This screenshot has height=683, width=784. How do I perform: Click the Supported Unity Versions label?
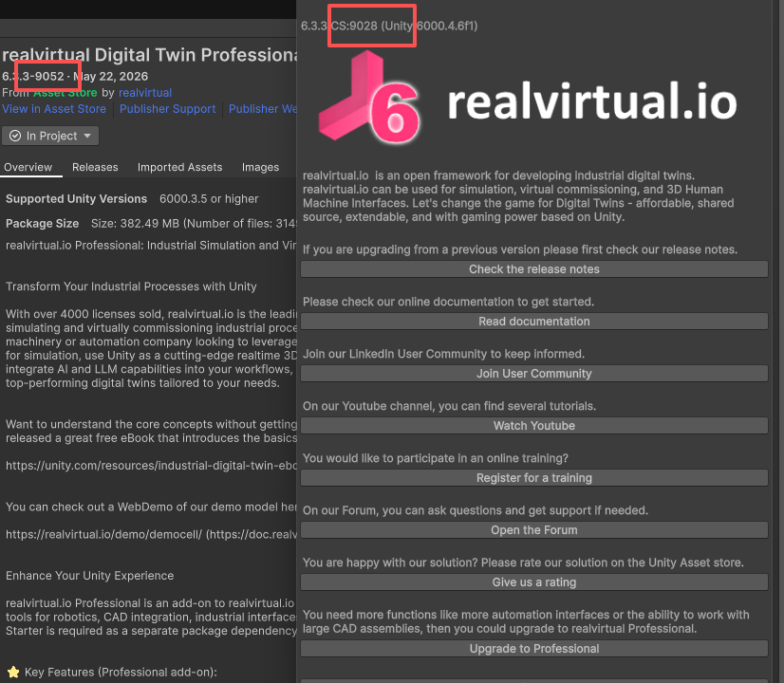(x=77, y=199)
